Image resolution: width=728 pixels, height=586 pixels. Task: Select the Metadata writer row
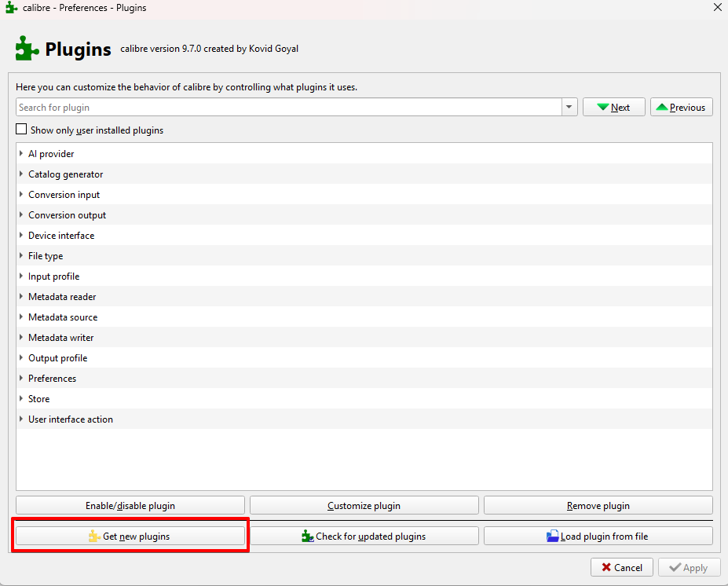(x=364, y=338)
